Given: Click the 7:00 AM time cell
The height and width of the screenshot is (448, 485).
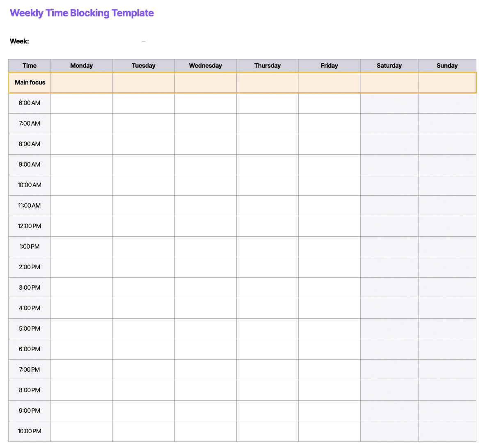Looking at the screenshot, I should click(30, 123).
